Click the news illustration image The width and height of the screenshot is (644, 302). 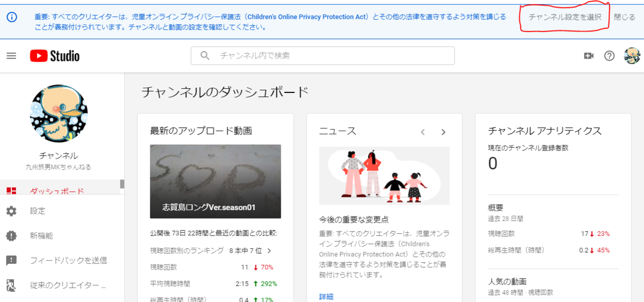[x=384, y=176]
